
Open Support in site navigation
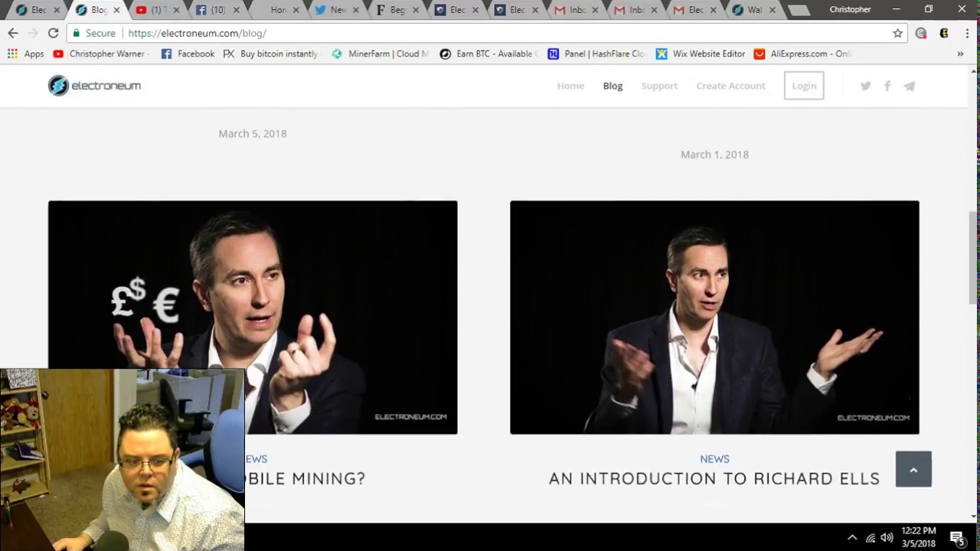click(x=659, y=86)
